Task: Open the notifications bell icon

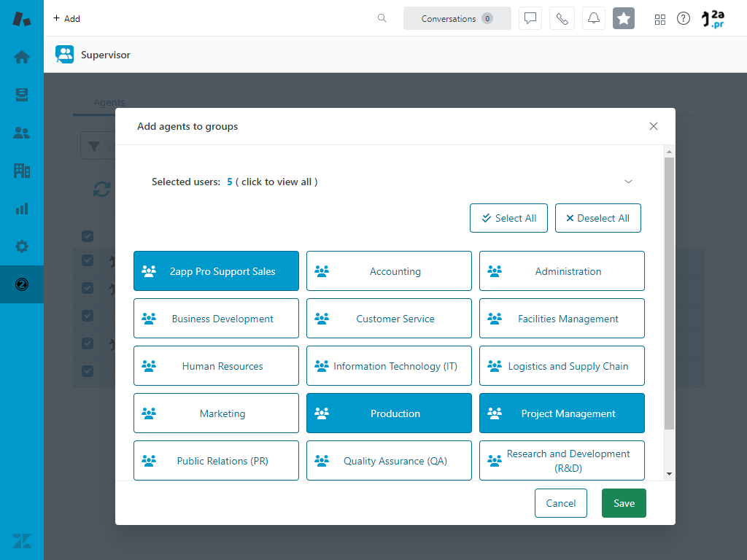Action: [593, 18]
